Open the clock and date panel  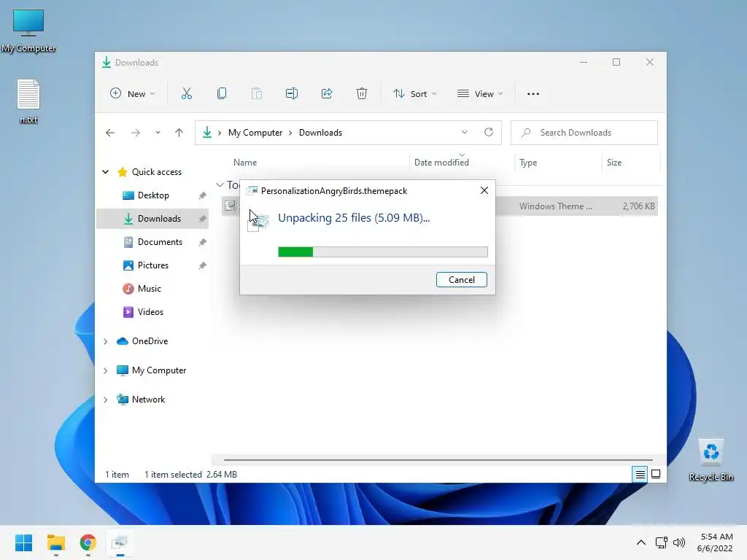pyautogui.click(x=715, y=542)
